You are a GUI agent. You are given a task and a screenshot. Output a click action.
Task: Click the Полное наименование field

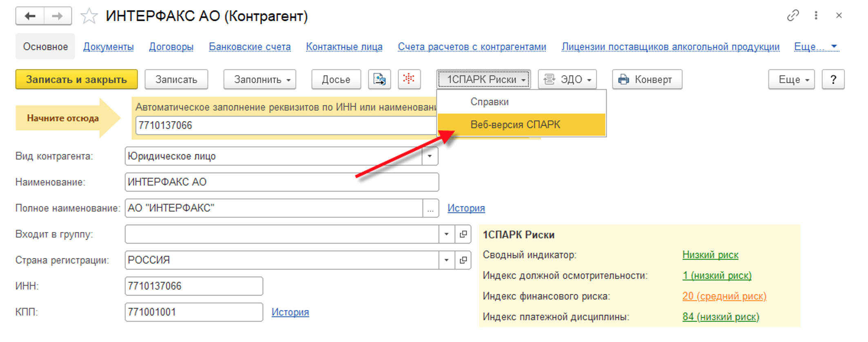274,208
